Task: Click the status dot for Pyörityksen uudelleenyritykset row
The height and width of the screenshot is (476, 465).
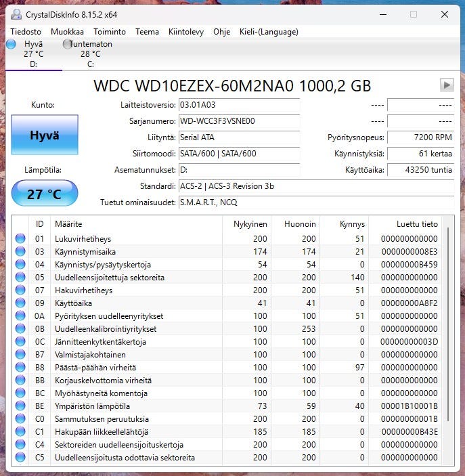Action: pos(20,316)
